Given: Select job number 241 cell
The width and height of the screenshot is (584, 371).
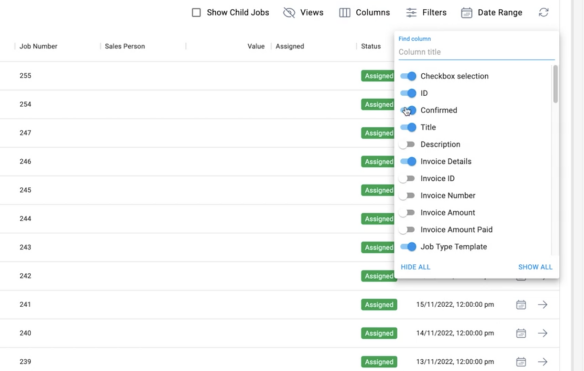Looking at the screenshot, I should point(25,304).
